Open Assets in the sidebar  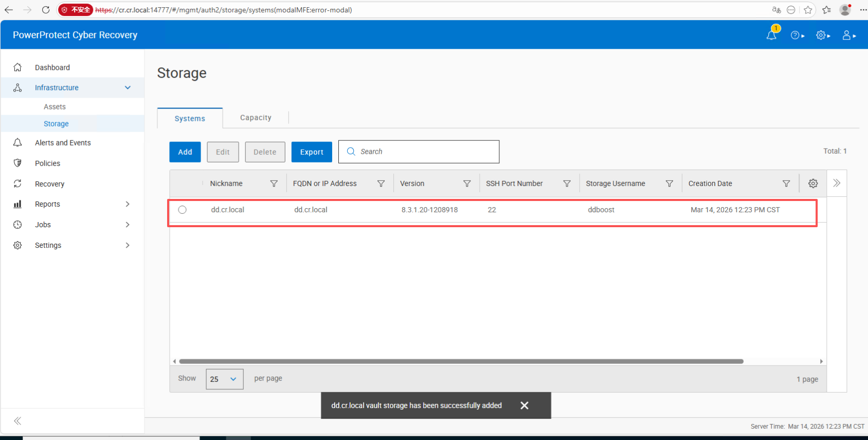(55, 106)
